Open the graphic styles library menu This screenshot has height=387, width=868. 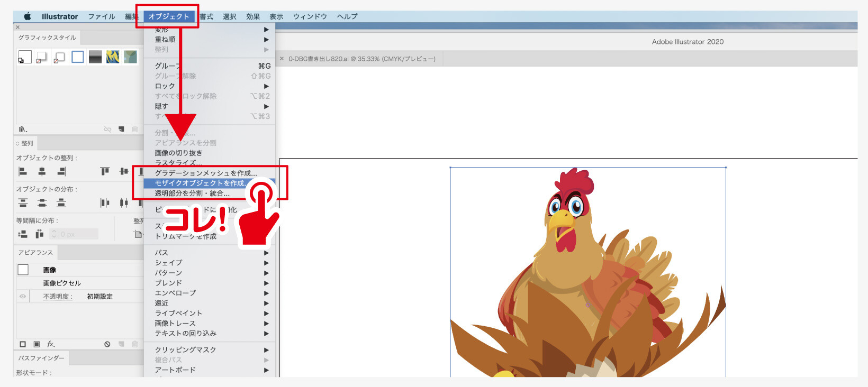click(23, 129)
